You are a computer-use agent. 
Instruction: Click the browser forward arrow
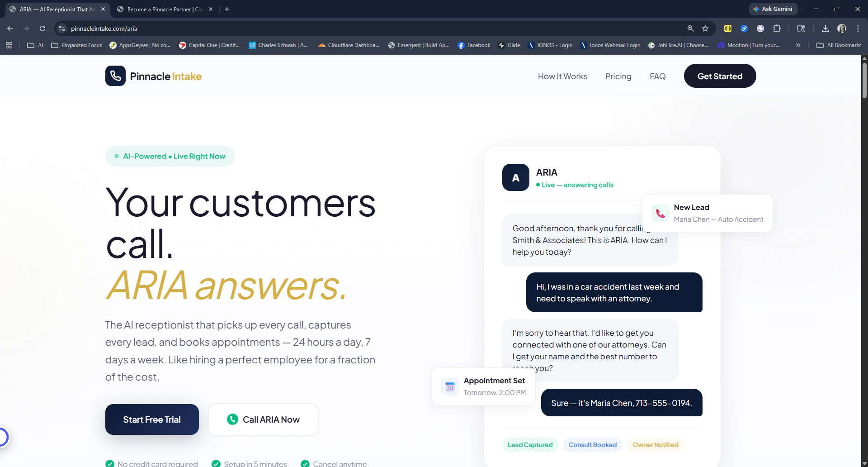tap(26, 29)
